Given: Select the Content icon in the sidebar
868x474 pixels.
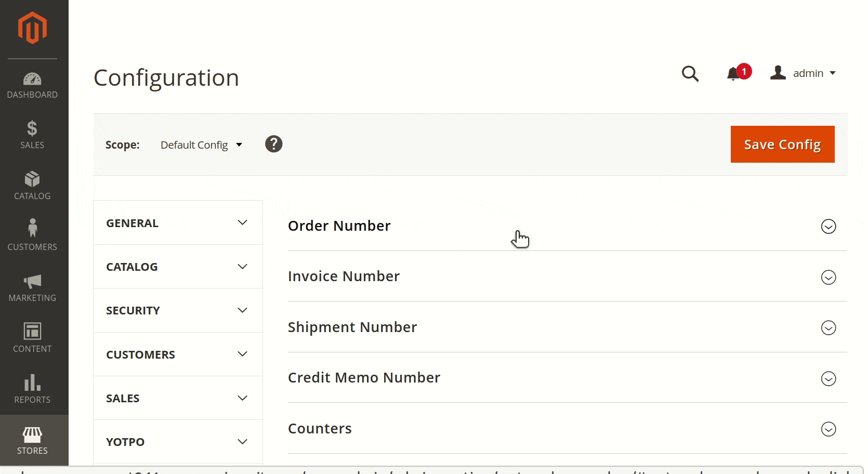Looking at the screenshot, I should point(32,338).
